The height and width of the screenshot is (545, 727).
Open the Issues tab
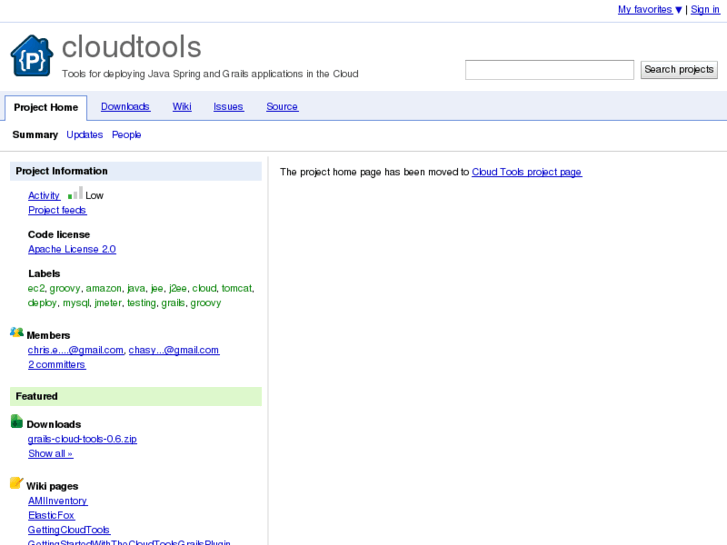pyautogui.click(x=228, y=107)
